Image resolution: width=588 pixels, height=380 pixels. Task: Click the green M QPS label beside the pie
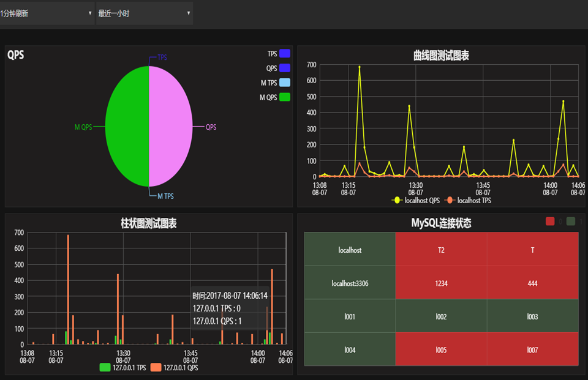pyautogui.click(x=83, y=127)
